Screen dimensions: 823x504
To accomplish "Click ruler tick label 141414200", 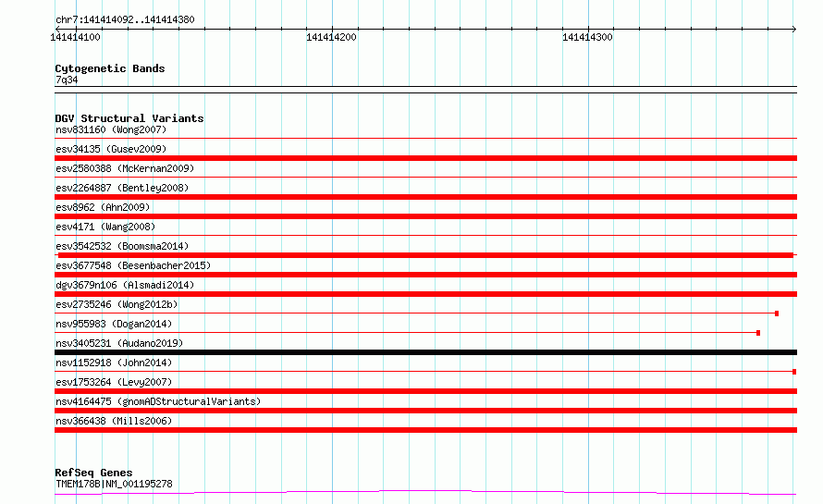I will 331,37.
